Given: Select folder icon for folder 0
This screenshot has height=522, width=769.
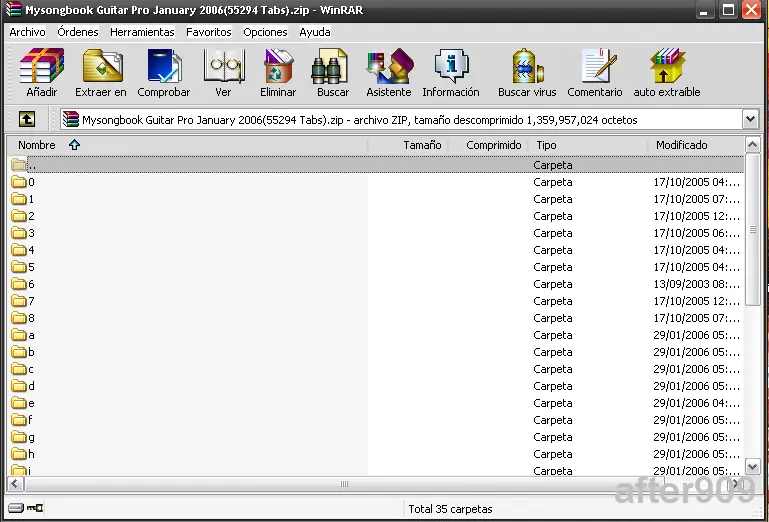Looking at the screenshot, I should [x=19, y=182].
